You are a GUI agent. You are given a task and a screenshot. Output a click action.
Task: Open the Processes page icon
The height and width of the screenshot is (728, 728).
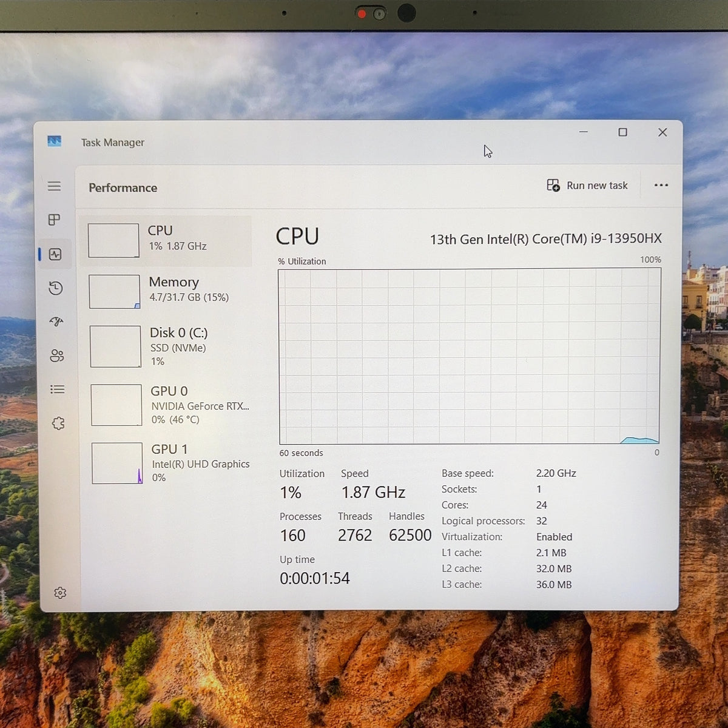coord(54,220)
